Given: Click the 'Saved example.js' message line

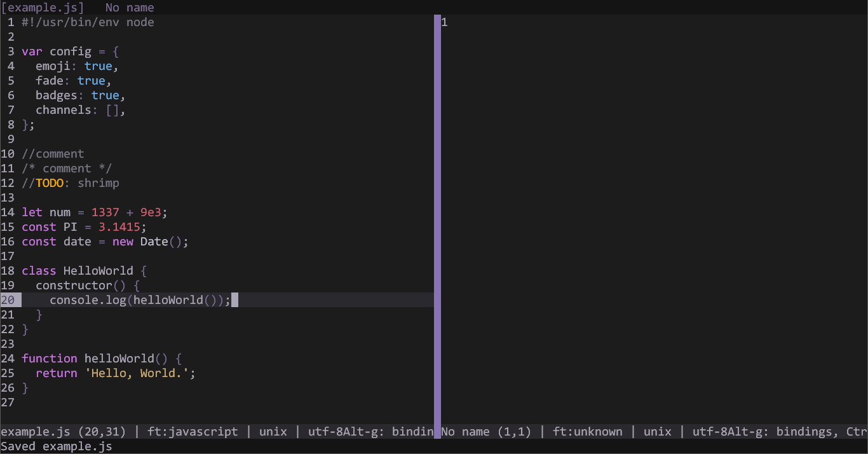Looking at the screenshot, I should (x=57, y=446).
